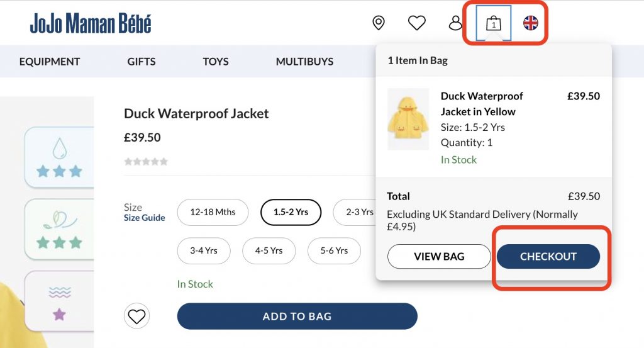Select the 1.5-2 Yrs size option
644x348 pixels.
point(291,212)
